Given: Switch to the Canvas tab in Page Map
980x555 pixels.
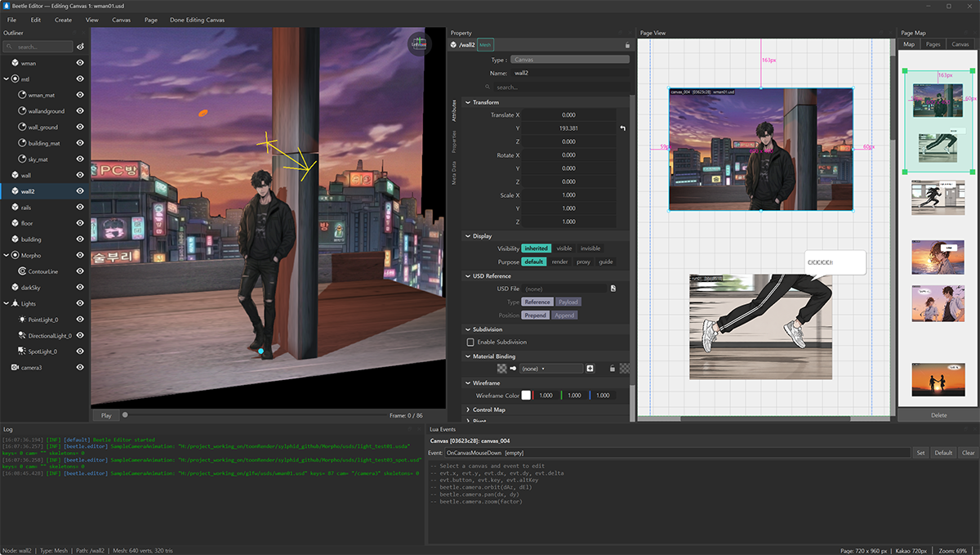Looking at the screenshot, I should [960, 44].
